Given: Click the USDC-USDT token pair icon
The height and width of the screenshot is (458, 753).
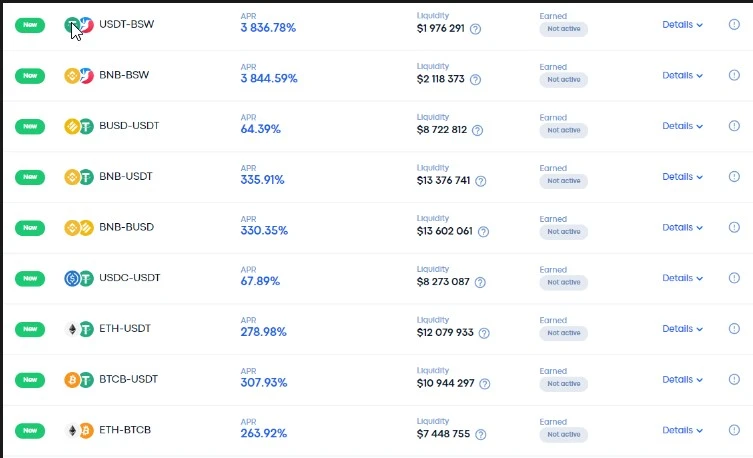Looking at the screenshot, I should [79, 278].
